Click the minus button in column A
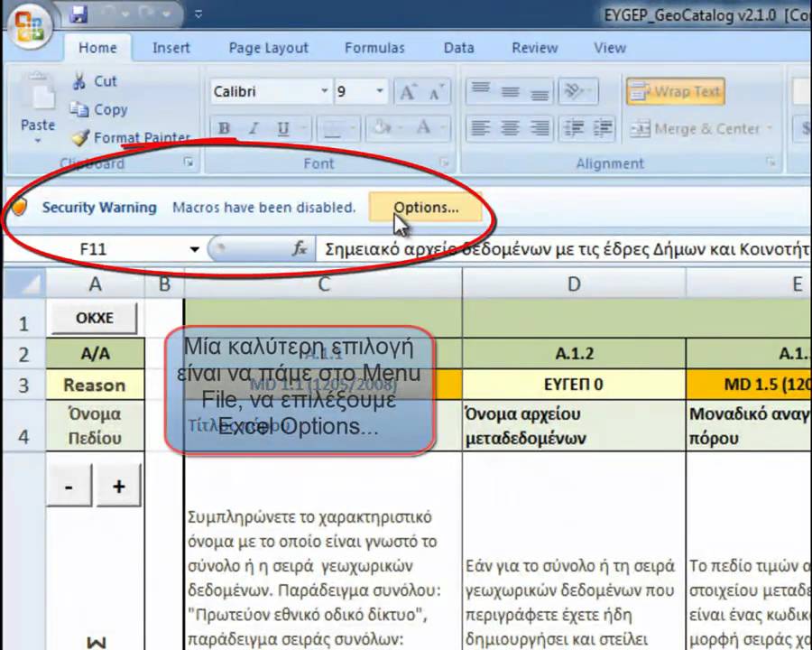This screenshot has width=812, height=650. click(69, 486)
